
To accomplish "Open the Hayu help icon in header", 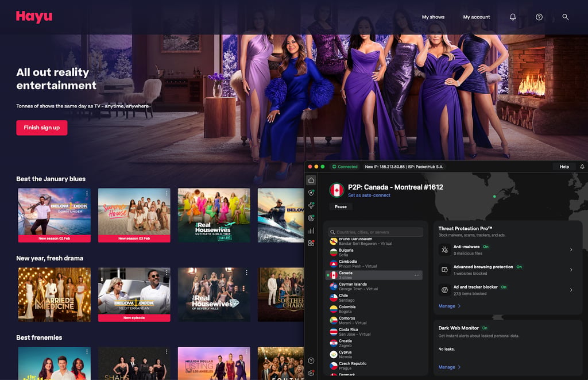I will [x=539, y=17].
